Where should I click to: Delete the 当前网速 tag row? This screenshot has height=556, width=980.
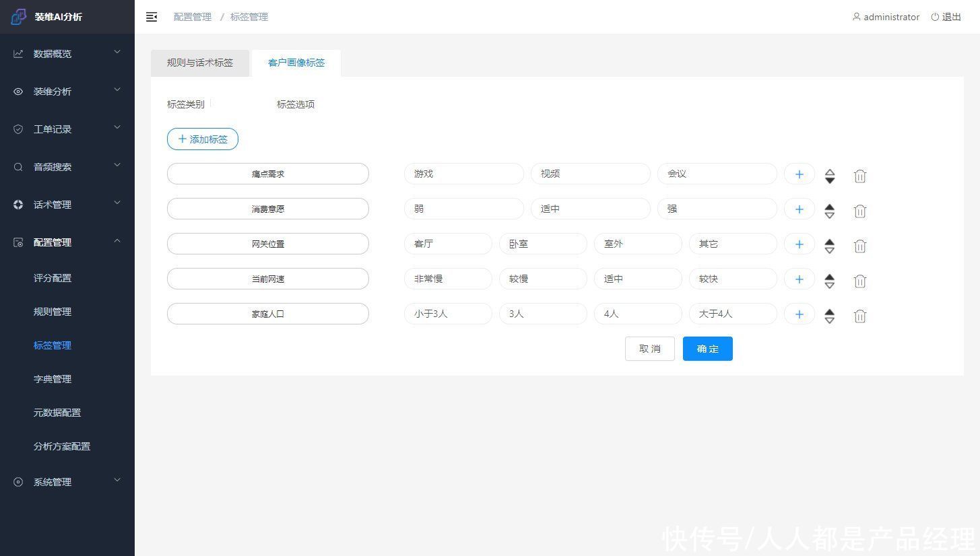pos(860,281)
